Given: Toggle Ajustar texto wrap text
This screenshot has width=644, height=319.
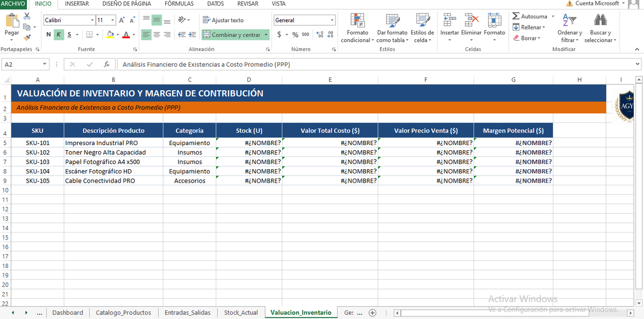Looking at the screenshot, I should tap(223, 20).
